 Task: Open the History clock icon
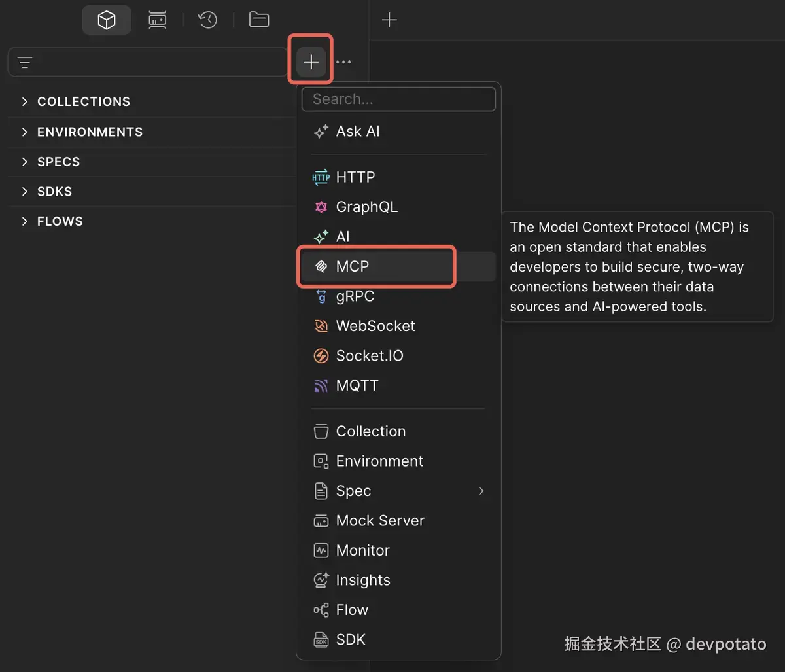click(208, 20)
